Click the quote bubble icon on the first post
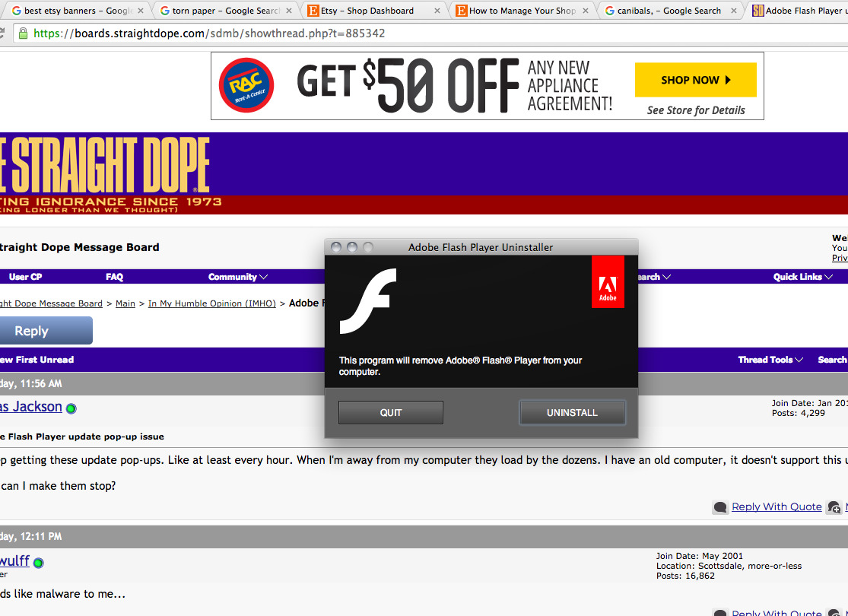848x616 pixels. (x=719, y=507)
